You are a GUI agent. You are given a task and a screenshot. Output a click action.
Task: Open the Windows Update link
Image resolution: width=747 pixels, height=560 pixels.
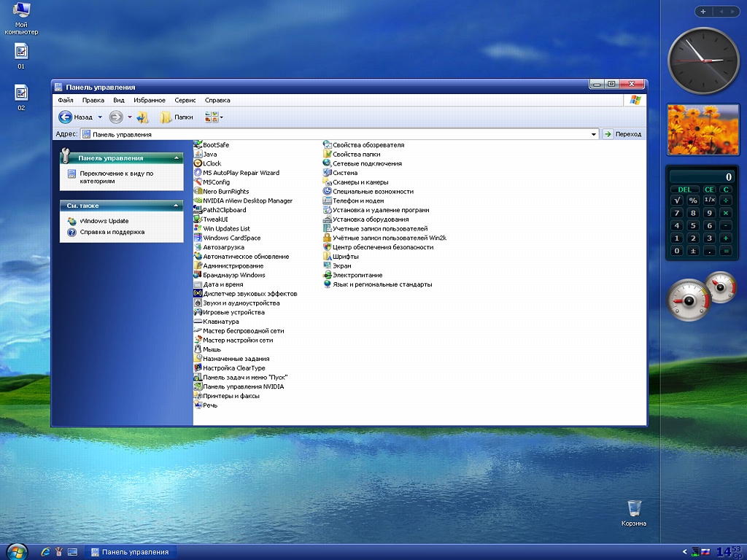pyautogui.click(x=104, y=221)
